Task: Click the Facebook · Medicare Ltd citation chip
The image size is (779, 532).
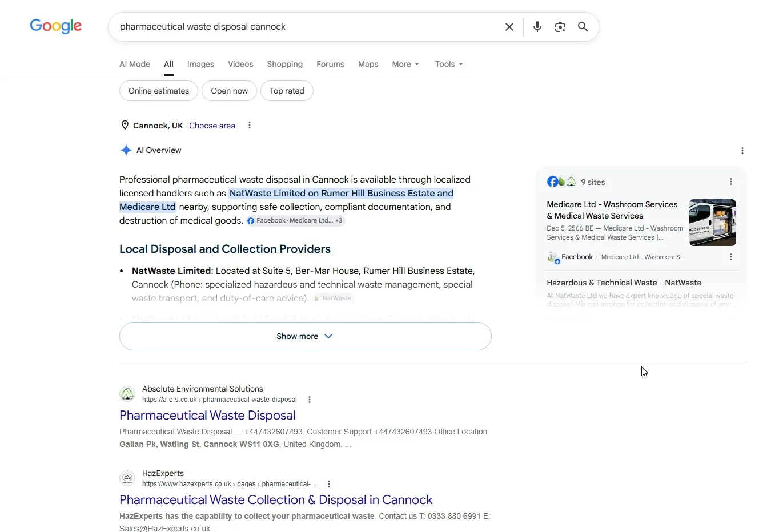Action: coord(296,221)
